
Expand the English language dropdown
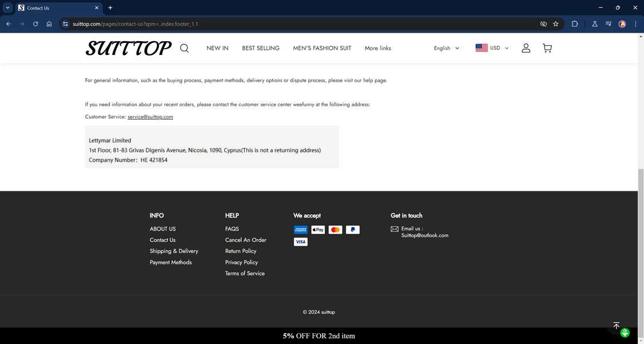pyautogui.click(x=447, y=48)
